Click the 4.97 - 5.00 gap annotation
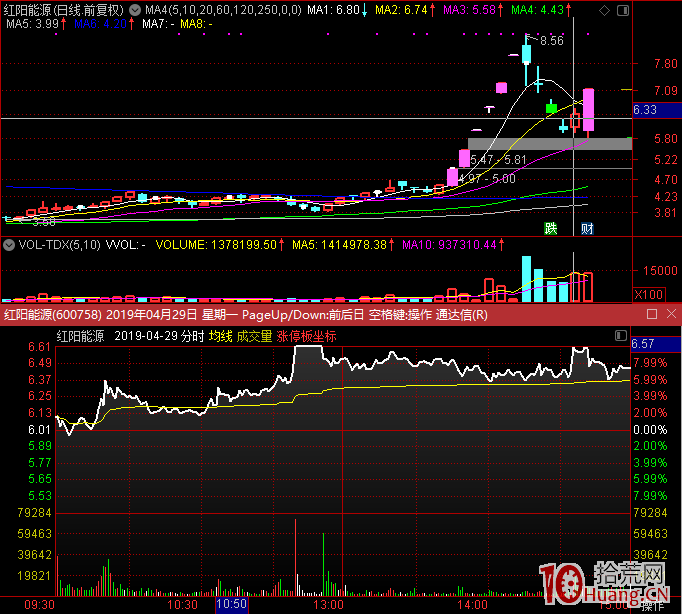The width and height of the screenshot is (682, 614). point(487,179)
